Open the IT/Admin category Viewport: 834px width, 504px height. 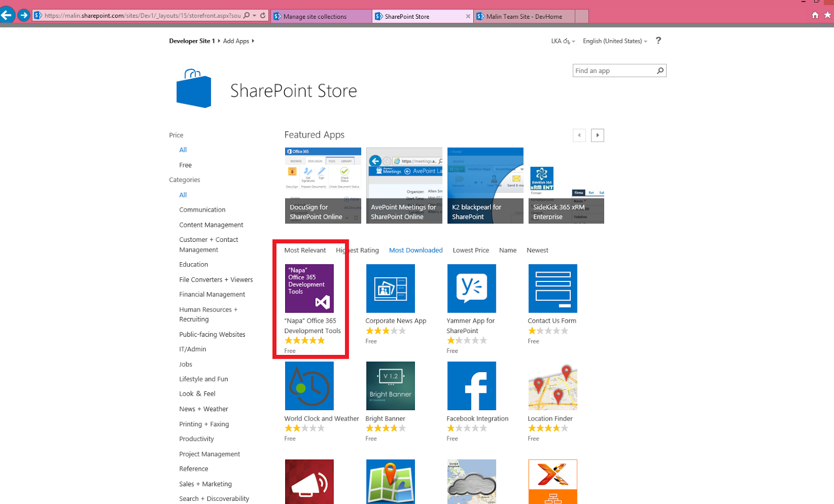tap(193, 349)
